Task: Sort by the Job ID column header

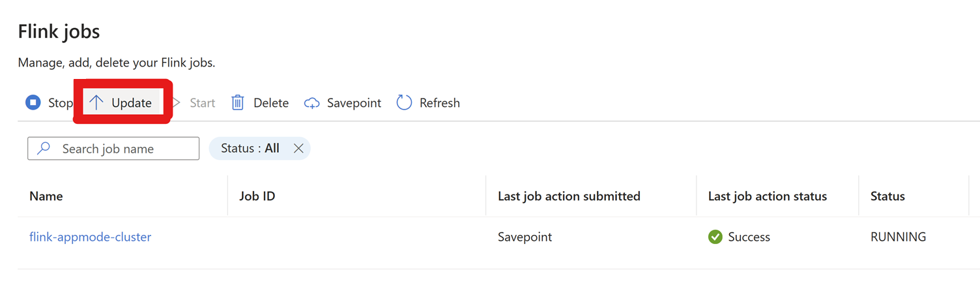Action: (x=257, y=196)
